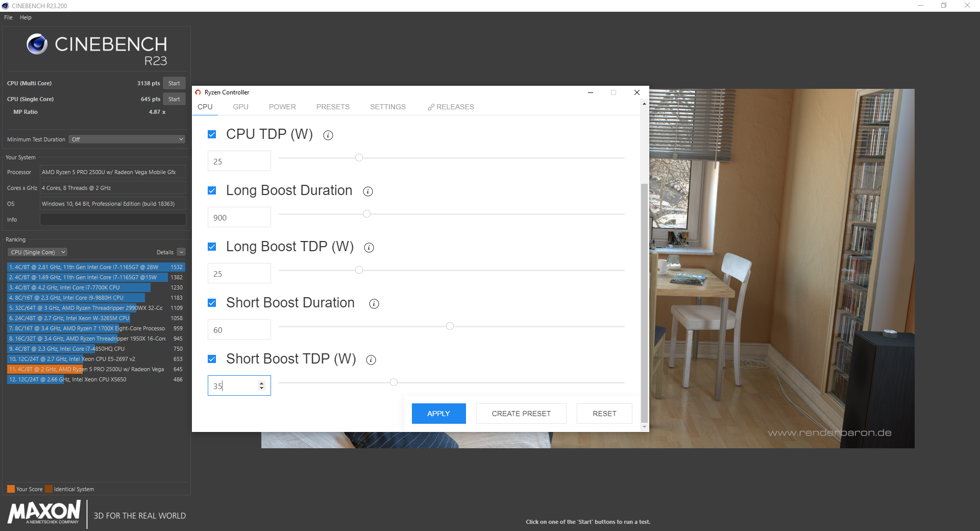The height and width of the screenshot is (531, 980).
Task: Click the Ryzen Controller logo icon in title bar
Action: click(x=198, y=92)
